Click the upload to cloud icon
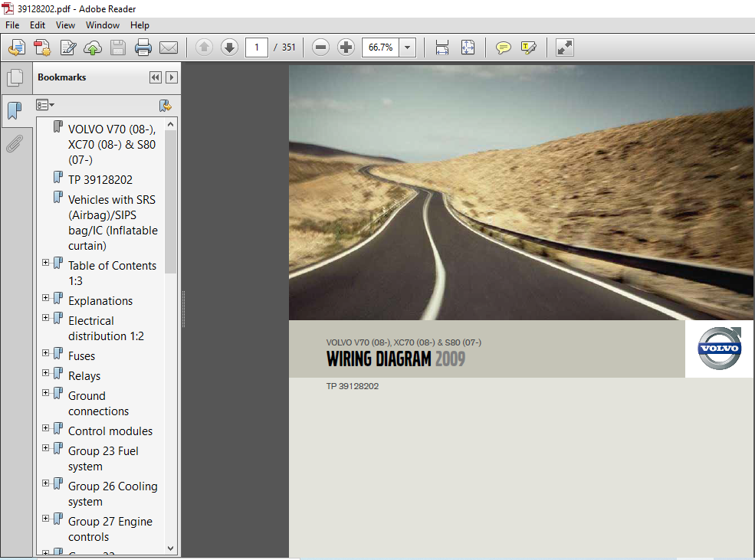Screen dimensions: 755x560 (93, 47)
